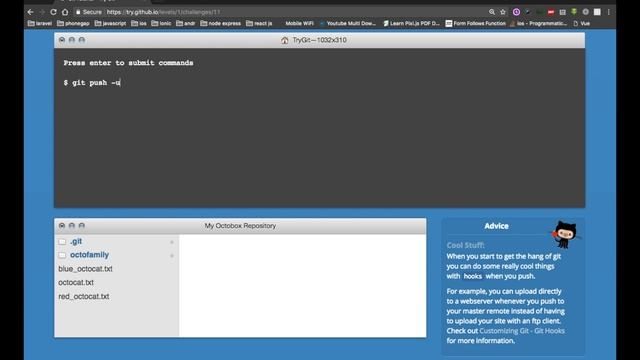
Task: Open the Vue bookmark
Action: coord(582,23)
